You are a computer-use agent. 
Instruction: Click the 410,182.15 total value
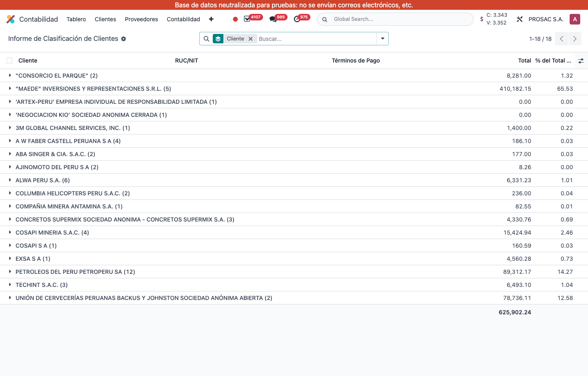pyautogui.click(x=515, y=89)
